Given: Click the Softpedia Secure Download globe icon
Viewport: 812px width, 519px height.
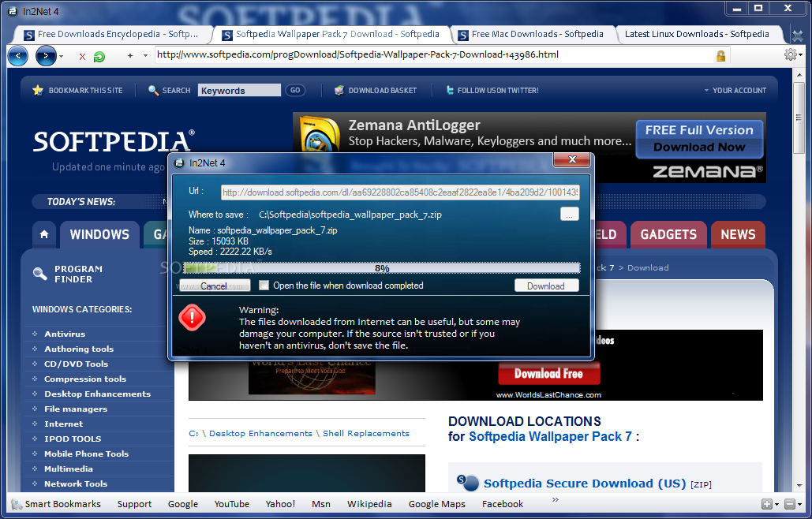Looking at the screenshot, I should pyautogui.click(x=468, y=482).
